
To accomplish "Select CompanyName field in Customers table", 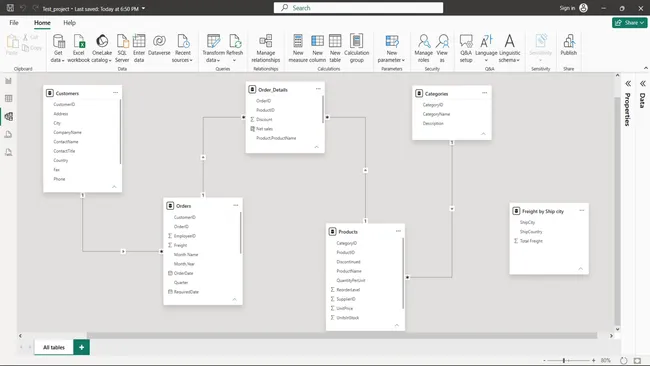I will [68, 132].
